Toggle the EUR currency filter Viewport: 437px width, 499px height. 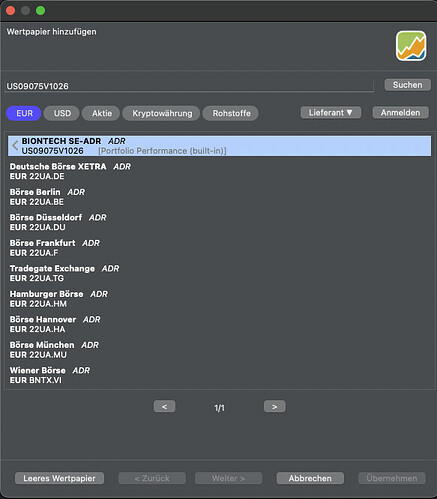[24, 113]
